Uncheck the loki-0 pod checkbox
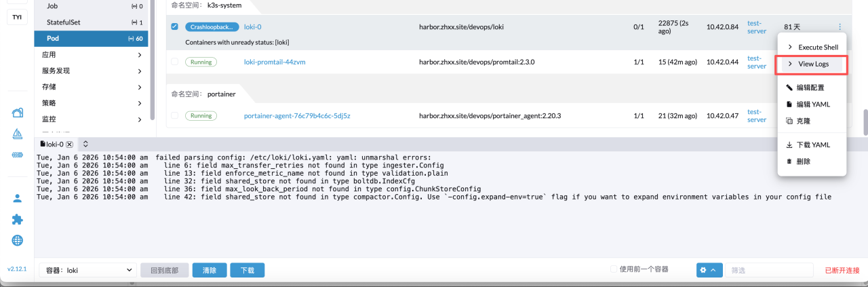 tap(175, 27)
